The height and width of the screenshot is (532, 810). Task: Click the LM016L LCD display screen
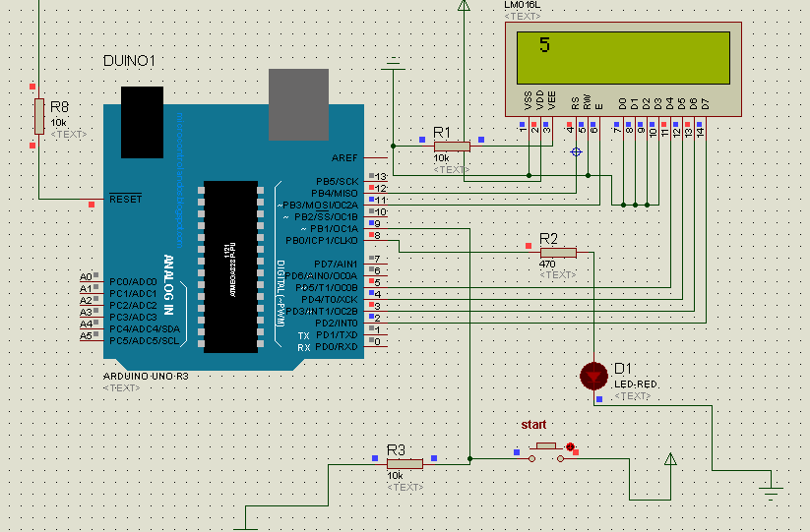[x=623, y=58]
